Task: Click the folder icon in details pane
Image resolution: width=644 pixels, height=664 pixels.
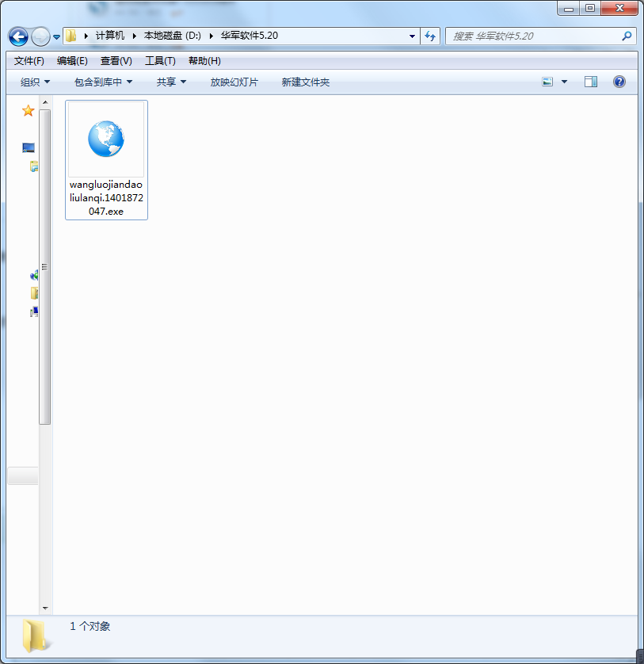Action: [x=36, y=635]
